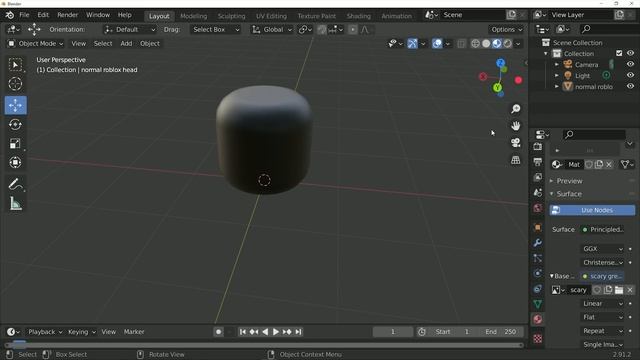Hide normal roblox head object
640x360 pixels.
click(630, 86)
